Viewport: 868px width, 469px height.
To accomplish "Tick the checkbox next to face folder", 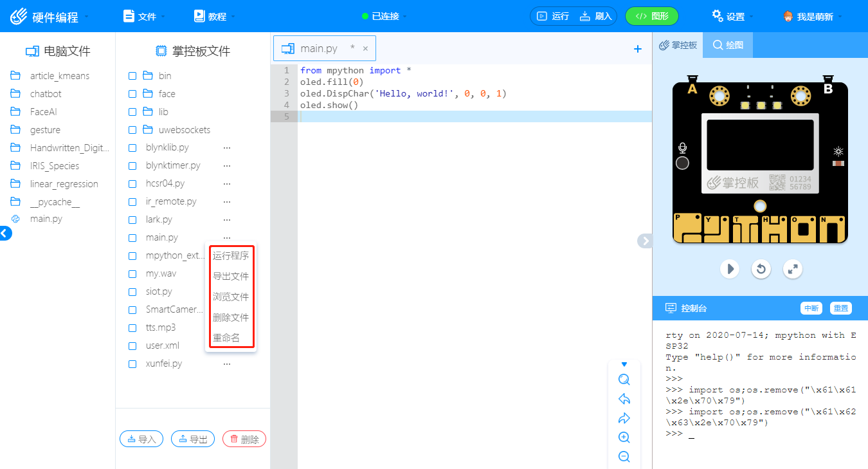I will click(132, 94).
